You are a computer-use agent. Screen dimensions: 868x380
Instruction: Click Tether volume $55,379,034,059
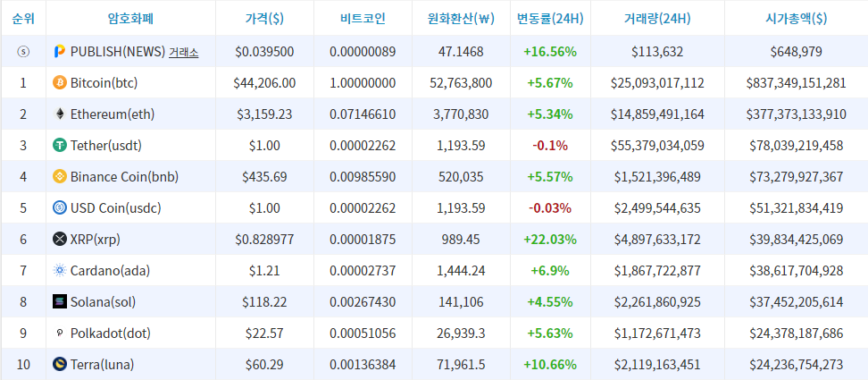point(657,146)
